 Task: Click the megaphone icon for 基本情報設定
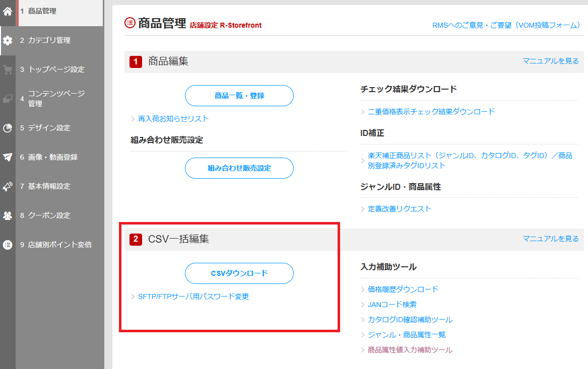click(7, 186)
